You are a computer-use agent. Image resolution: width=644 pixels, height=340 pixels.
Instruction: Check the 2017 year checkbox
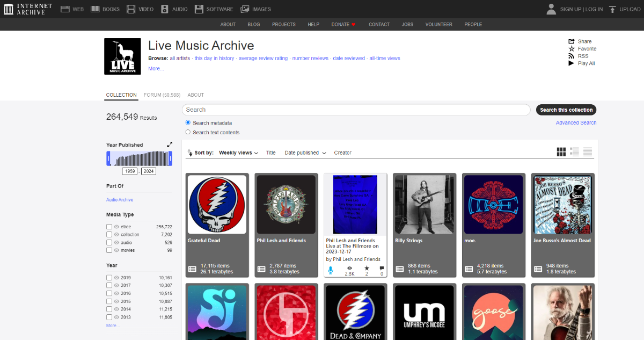tap(109, 285)
